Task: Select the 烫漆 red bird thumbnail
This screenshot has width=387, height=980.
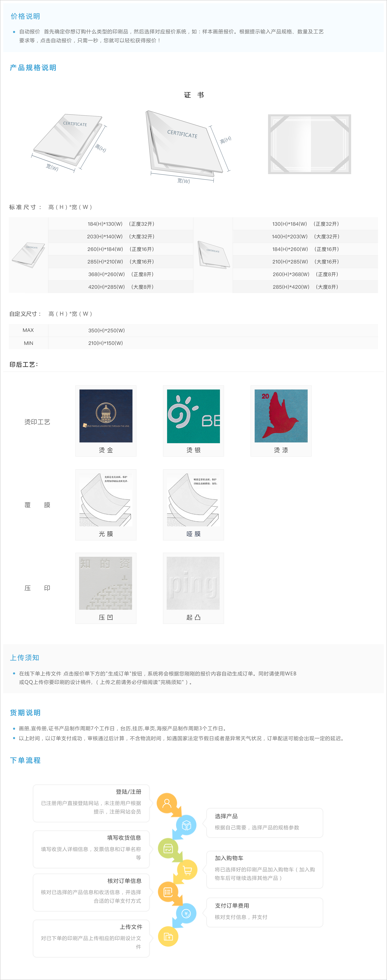Action: pyautogui.click(x=281, y=416)
